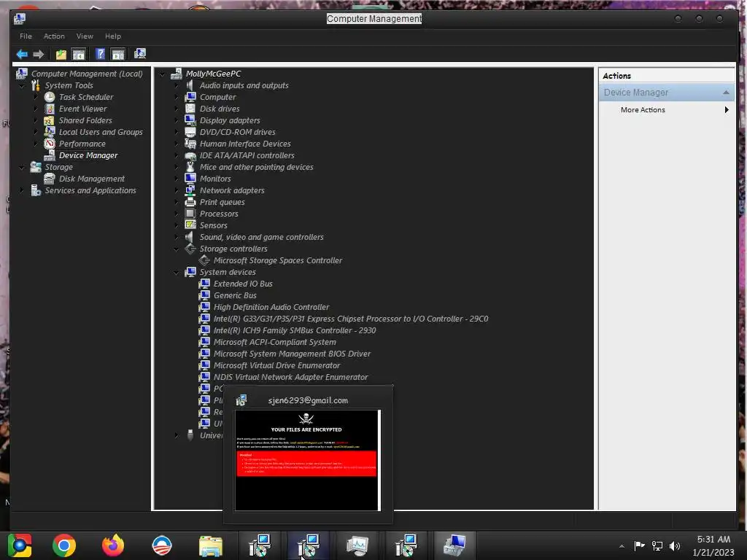Open the Action menu
The height and width of the screenshot is (560, 747).
pyautogui.click(x=54, y=36)
